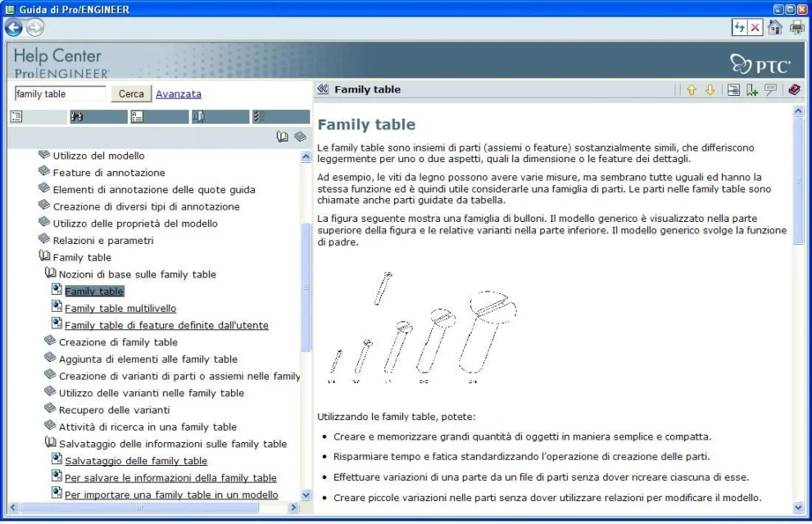Collapse the 'Nozioni di base sulle family table' node
The image size is (812, 524).
pos(50,273)
